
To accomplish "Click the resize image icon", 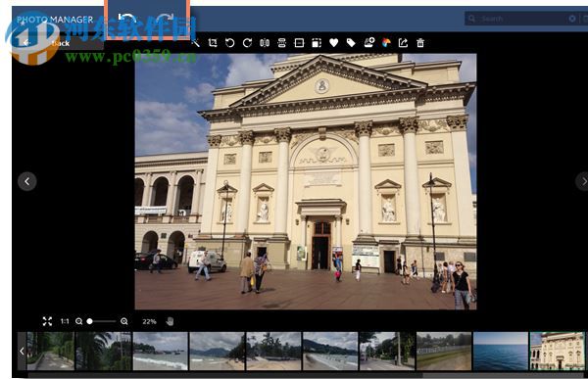I will tap(317, 43).
